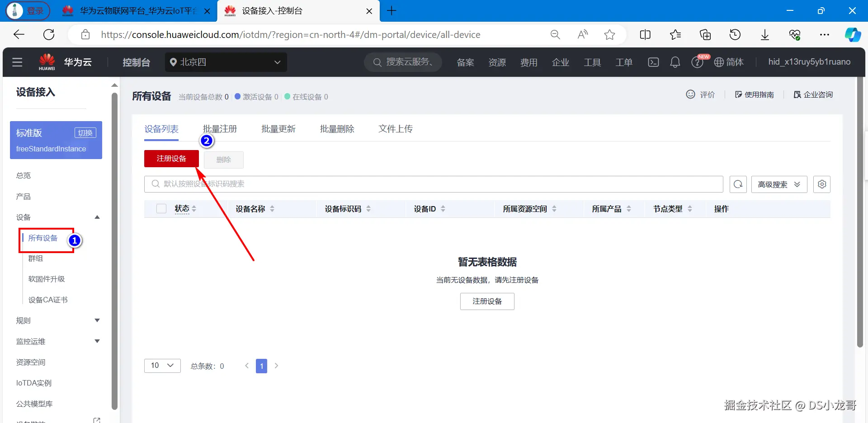Add page to browser favorites star

(x=609, y=34)
